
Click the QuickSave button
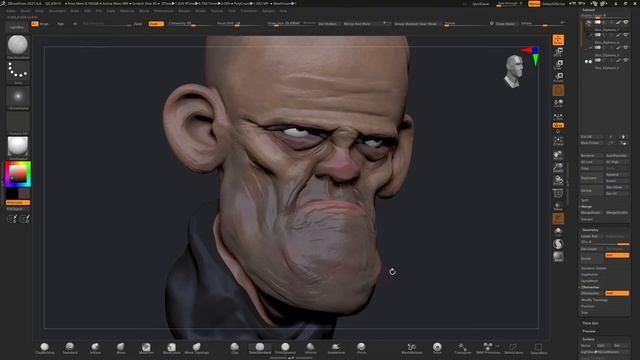coord(480,4)
